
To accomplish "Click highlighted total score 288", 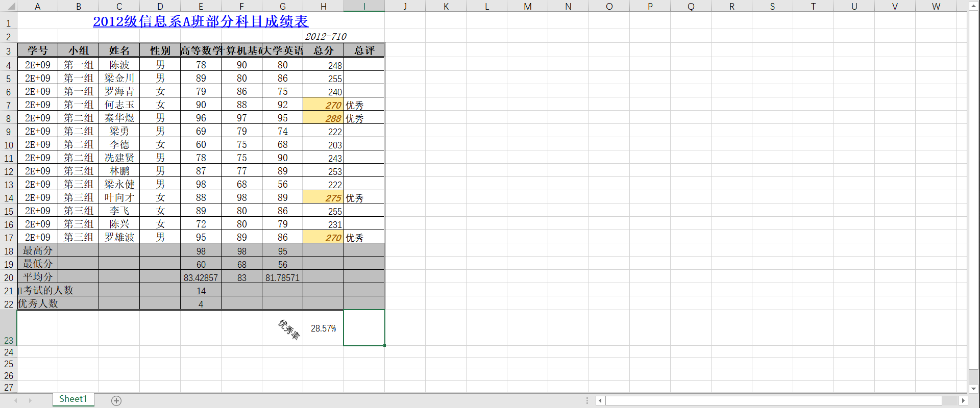I will point(323,118).
